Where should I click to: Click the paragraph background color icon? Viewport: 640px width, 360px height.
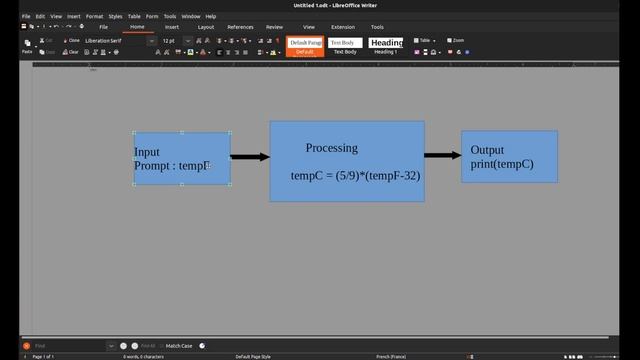[x=273, y=52]
